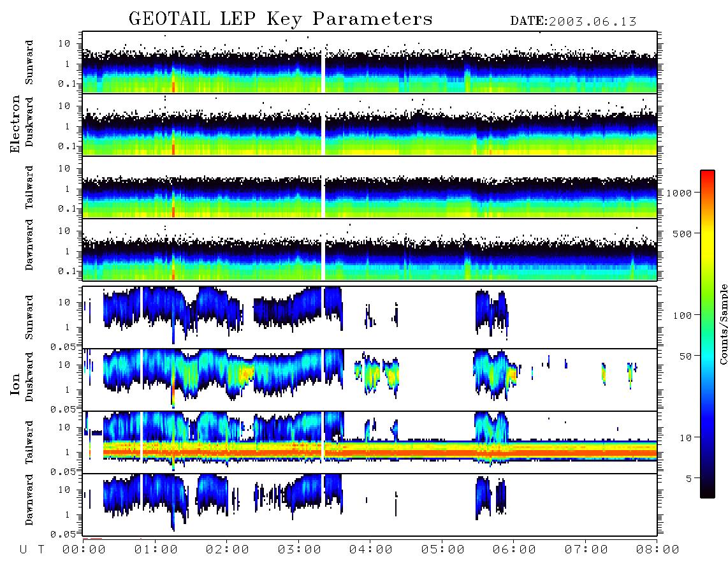Click the "U T" time axis label

coord(32,550)
